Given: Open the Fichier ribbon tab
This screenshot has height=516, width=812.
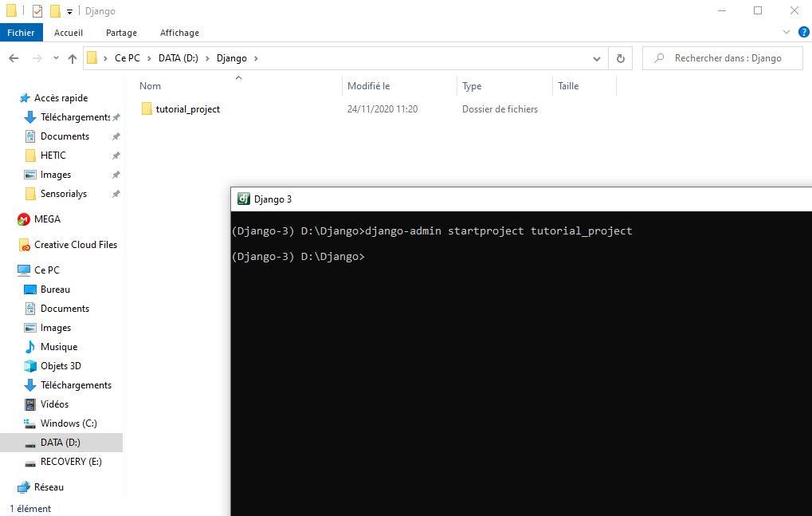Looking at the screenshot, I should [x=21, y=33].
